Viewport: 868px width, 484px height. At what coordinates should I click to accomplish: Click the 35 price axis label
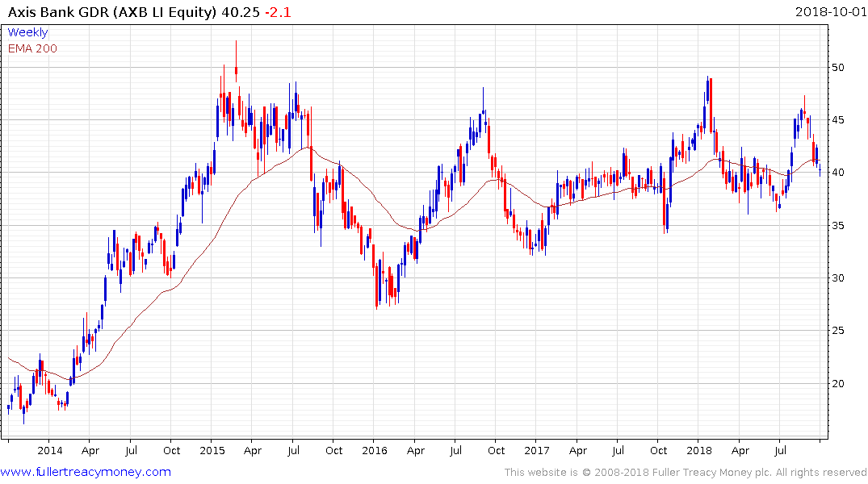pyautogui.click(x=840, y=226)
